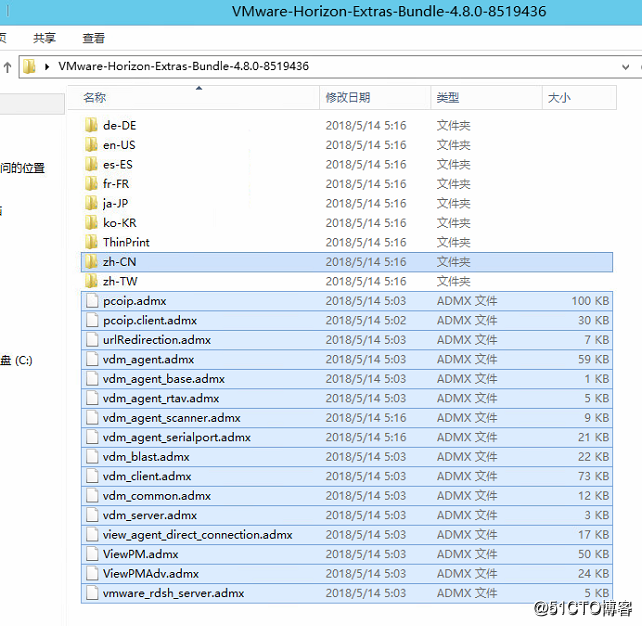Sort by the 大小 column header

point(579,97)
